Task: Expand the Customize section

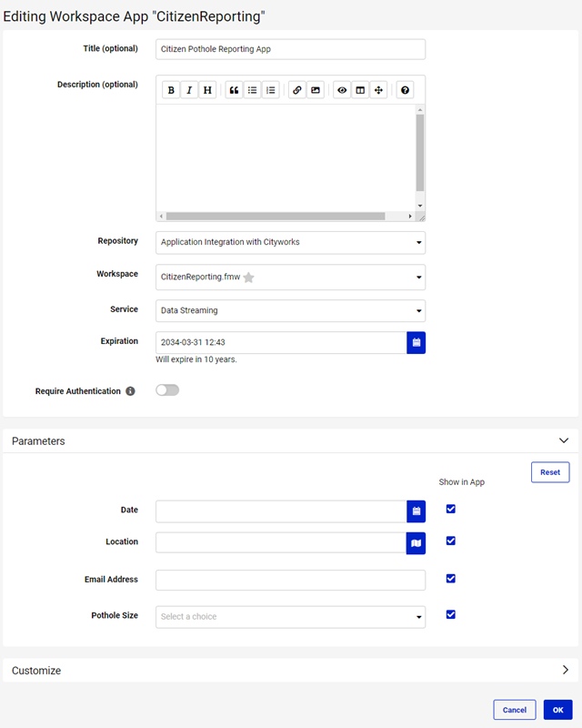Action: pyautogui.click(x=566, y=670)
